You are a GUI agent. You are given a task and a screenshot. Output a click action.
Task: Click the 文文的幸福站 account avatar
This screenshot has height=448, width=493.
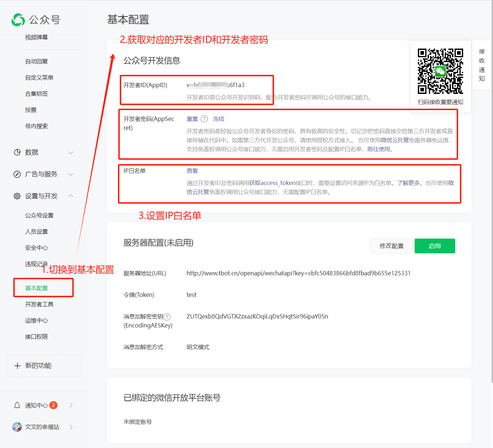pos(17,427)
